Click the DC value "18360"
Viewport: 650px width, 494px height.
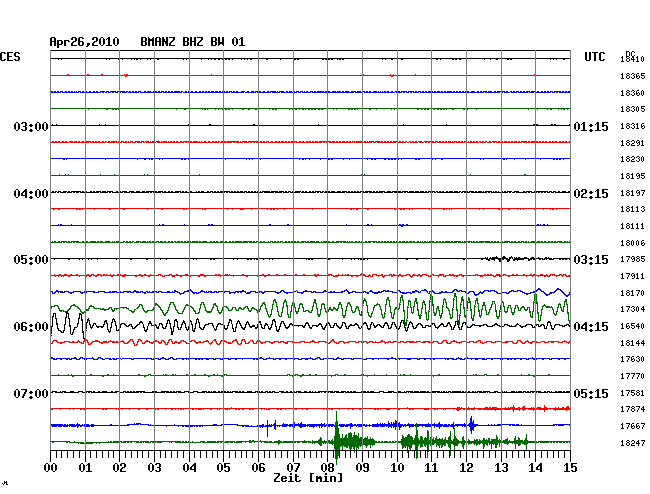(633, 93)
